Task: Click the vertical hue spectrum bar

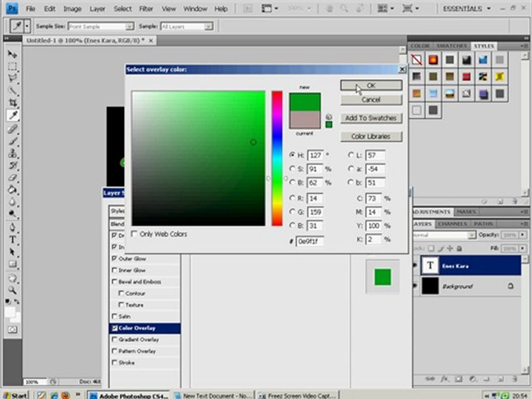Action: click(277, 158)
